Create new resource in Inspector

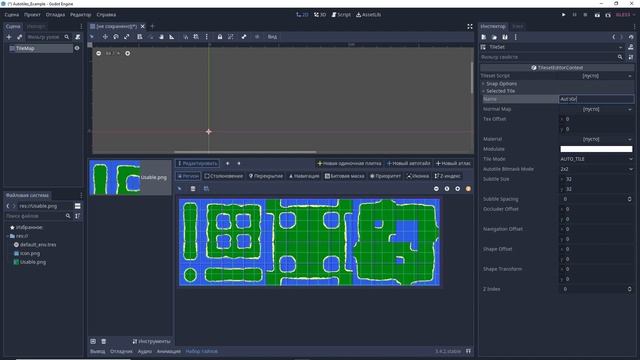484,37
